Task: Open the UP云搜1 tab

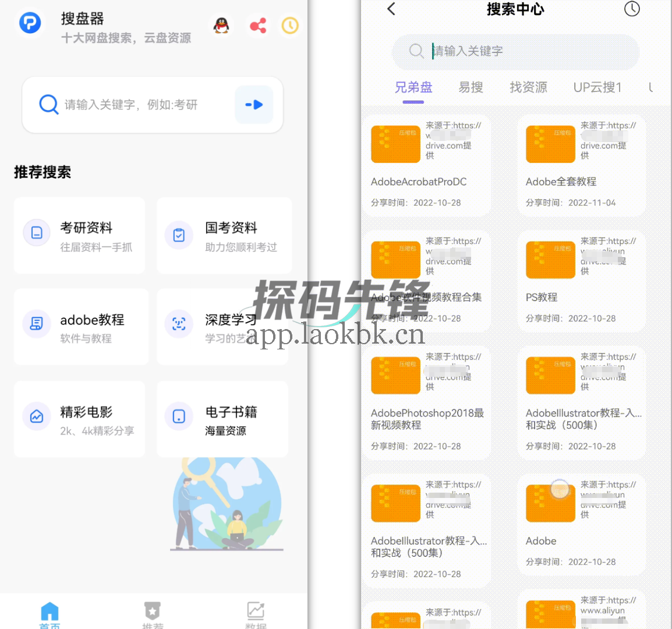Action: pos(597,87)
